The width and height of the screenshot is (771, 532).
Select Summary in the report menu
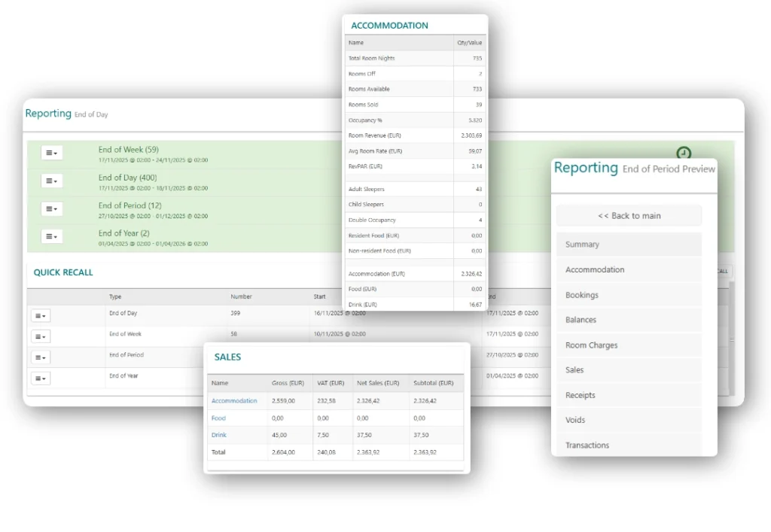coord(629,245)
